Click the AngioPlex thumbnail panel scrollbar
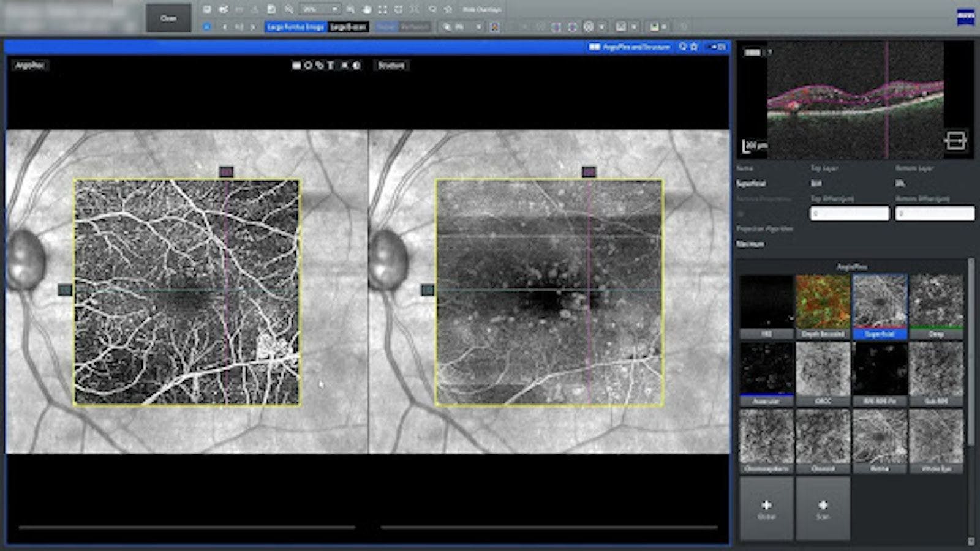 coord(971,352)
